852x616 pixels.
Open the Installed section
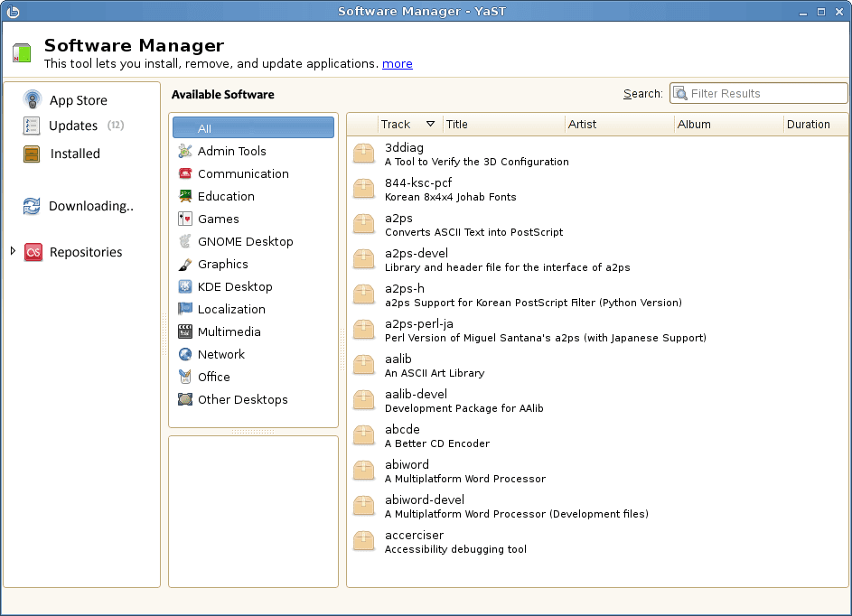click(x=75, y=154)
